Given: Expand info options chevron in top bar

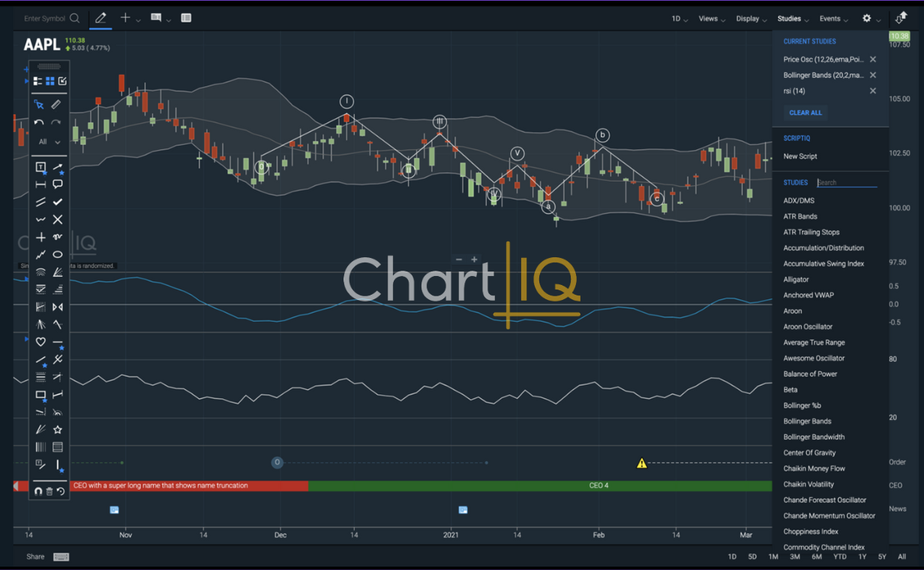Looking at the screenshot, I should (169, 20).
